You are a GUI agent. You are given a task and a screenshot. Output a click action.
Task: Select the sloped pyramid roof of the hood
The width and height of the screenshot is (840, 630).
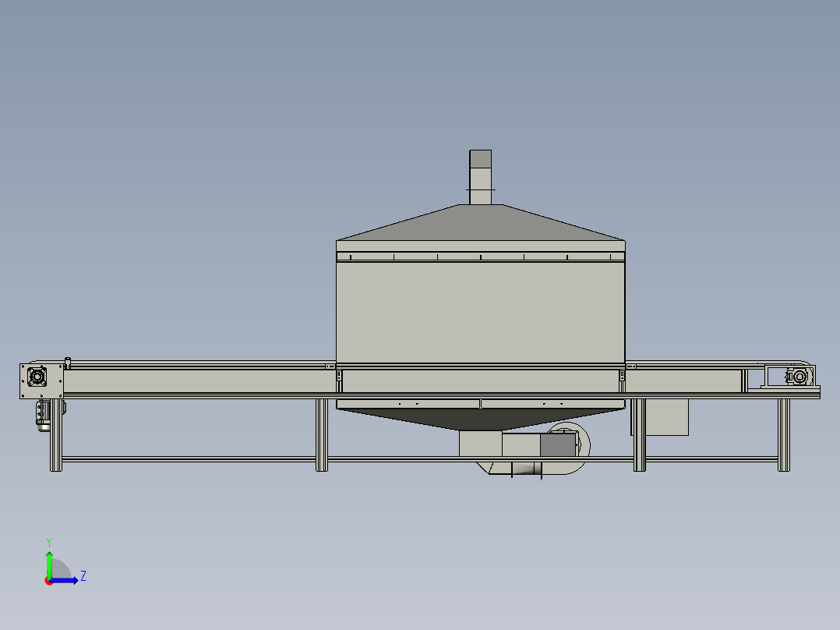click(x=480, y=222)
